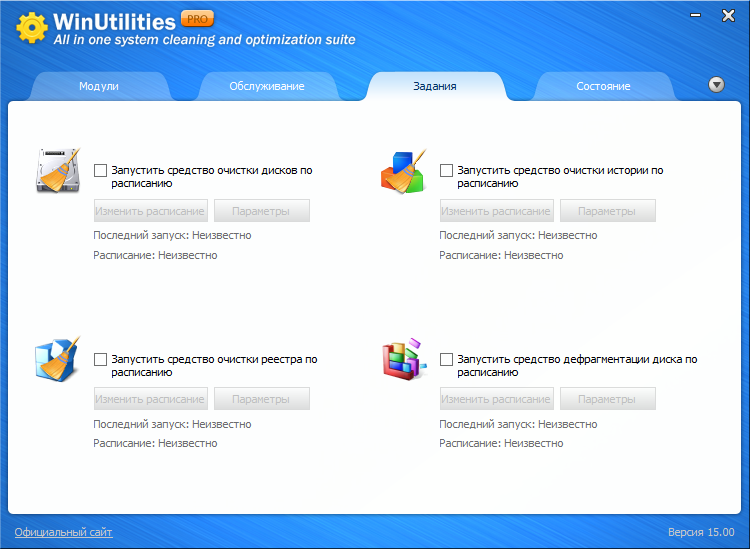Click the Версия 15.00 text
Viewport: 750px width, 549px height.
[x=701, y=532]
